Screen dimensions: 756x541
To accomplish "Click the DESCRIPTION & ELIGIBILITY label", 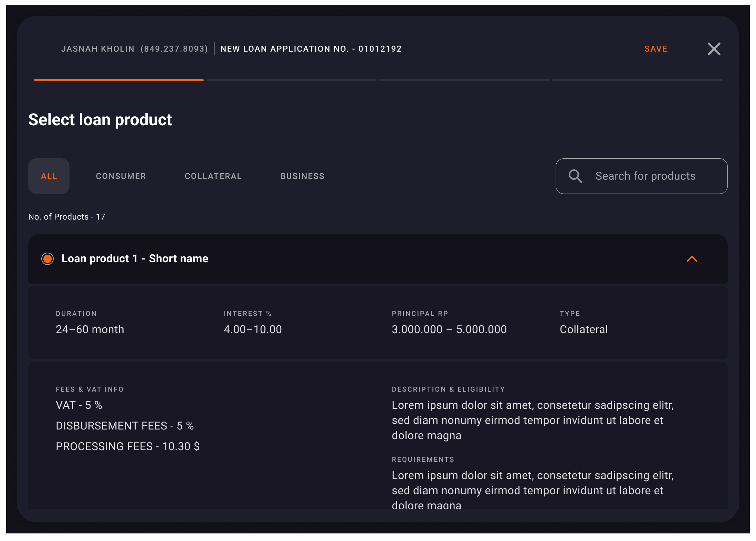I will point(448,389).
